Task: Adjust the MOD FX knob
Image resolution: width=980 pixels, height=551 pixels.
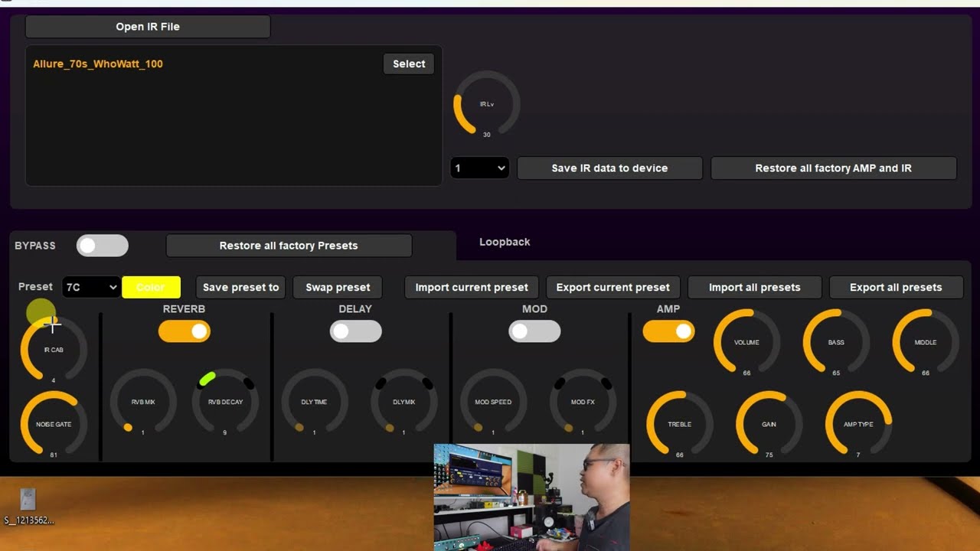Action: [583, 402]
